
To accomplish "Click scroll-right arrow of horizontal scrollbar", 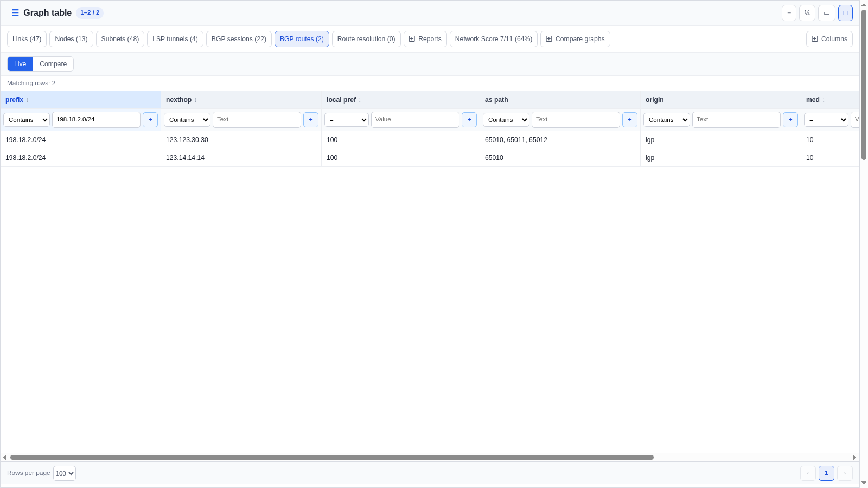I will [854, 457].
